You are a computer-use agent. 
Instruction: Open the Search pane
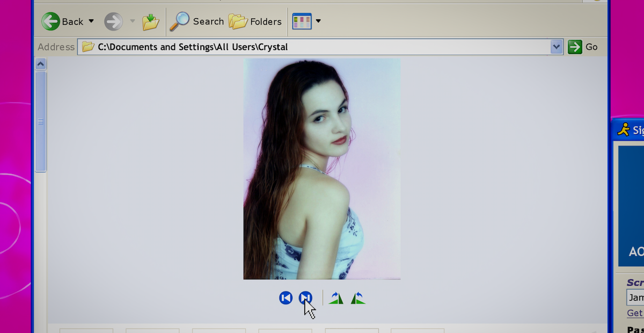coord(196,21)
